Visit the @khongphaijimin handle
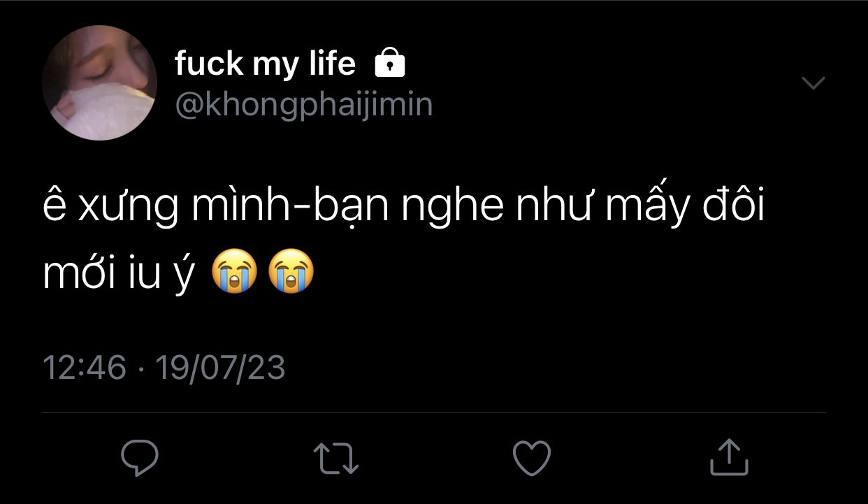This screenshot has width=868, height=504. (303, 105)
